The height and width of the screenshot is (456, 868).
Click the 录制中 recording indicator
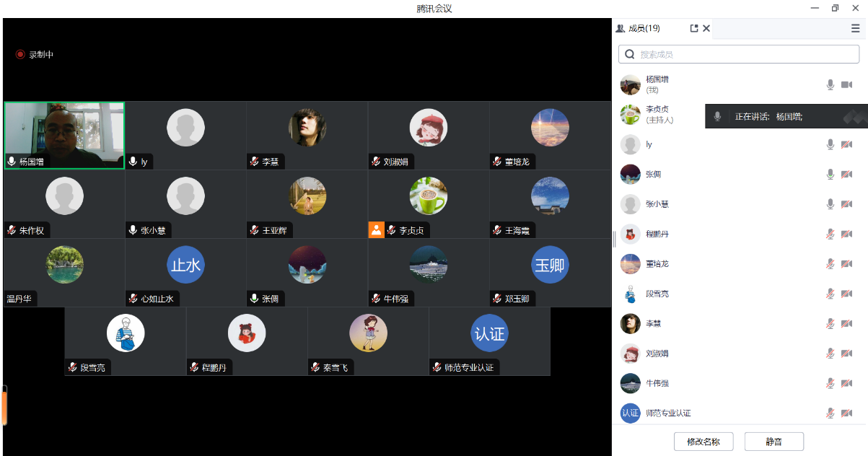35,54
